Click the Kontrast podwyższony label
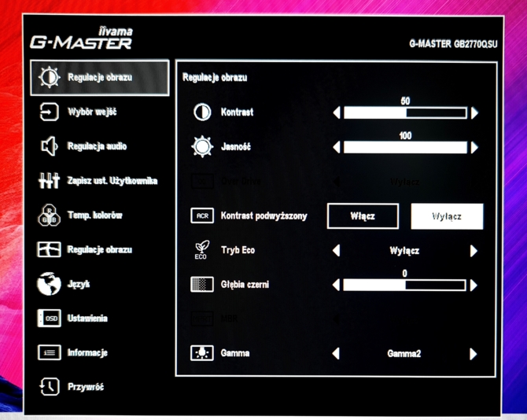Viewport: 527px width, 420px height. pyautogui.click(x=263, y=216)
